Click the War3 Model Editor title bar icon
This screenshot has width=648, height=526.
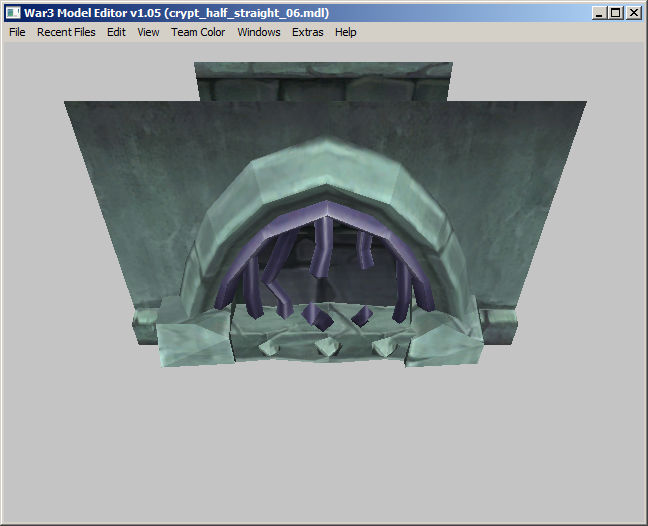point(13,13)
